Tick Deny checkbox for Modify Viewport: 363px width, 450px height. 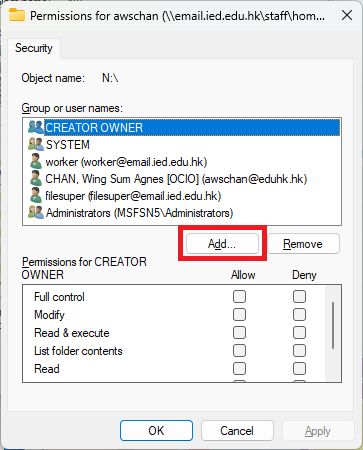(299, 314)
